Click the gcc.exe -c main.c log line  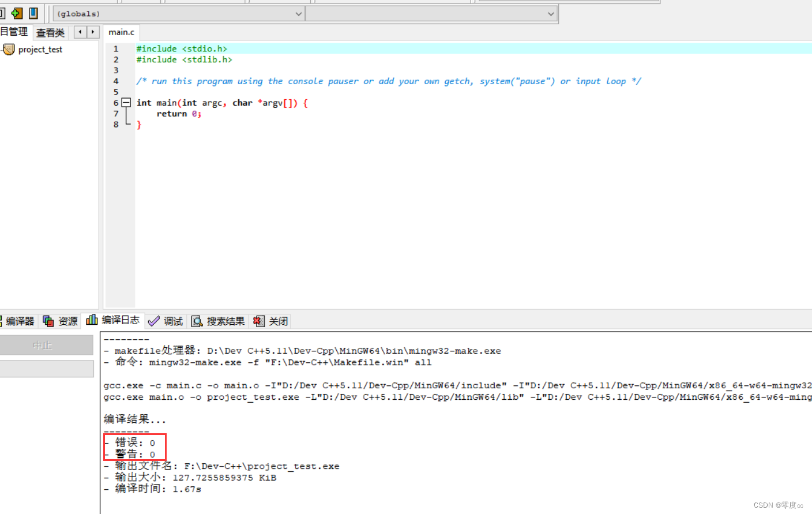[x=457, y=385]
